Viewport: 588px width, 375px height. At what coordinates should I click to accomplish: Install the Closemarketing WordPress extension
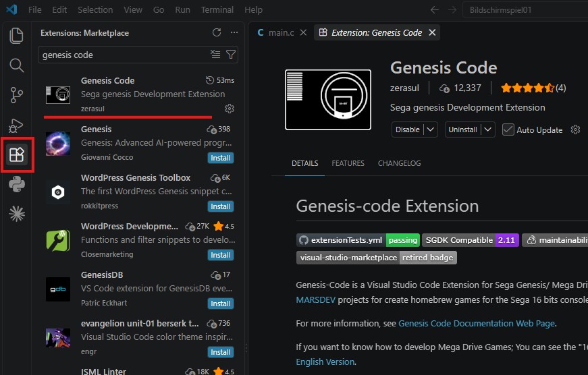tap(221, 255)
